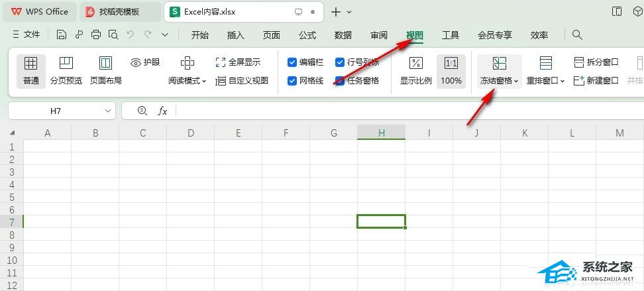Switch to Data tab (数据)
Screen dimensions: 644x291
[x=343, y=35]
